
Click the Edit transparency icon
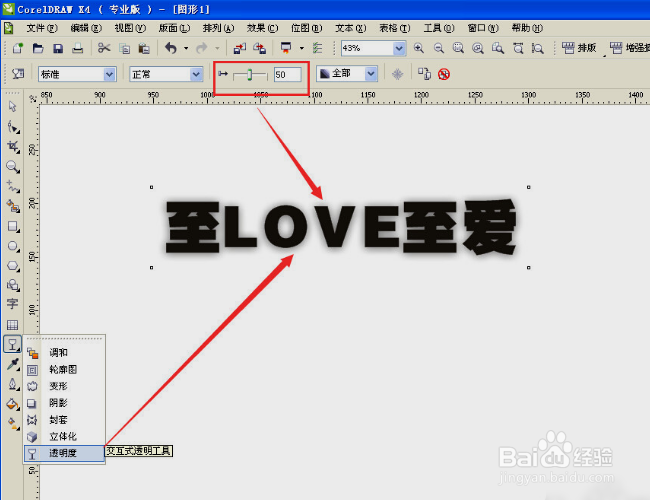[x=17, y=74]
